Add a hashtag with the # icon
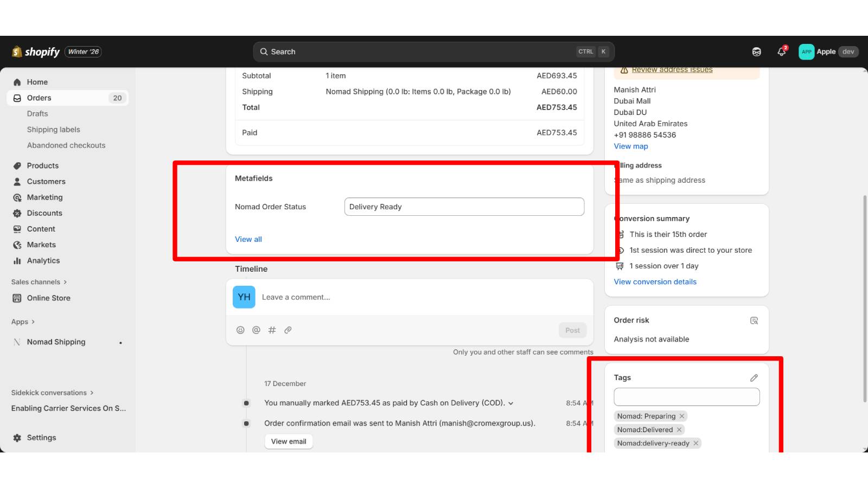The height and width of the screenshot is (488, 868). (272, 330)
